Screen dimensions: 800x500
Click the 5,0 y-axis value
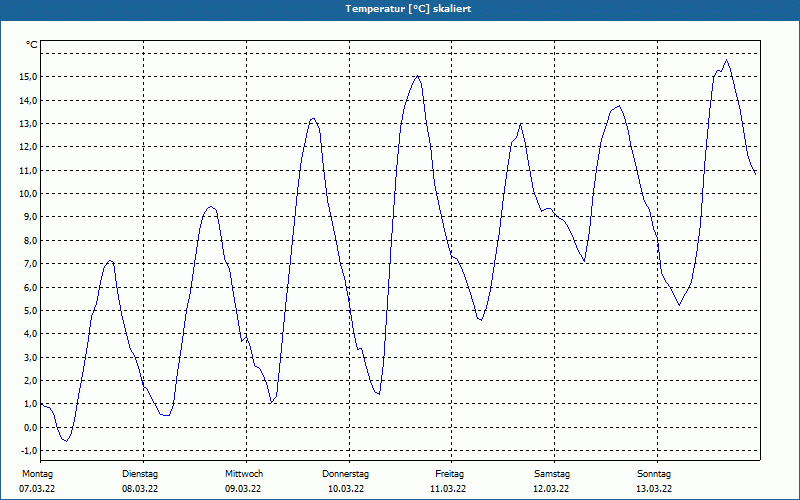pyautogui.click(x=30, y=310)
